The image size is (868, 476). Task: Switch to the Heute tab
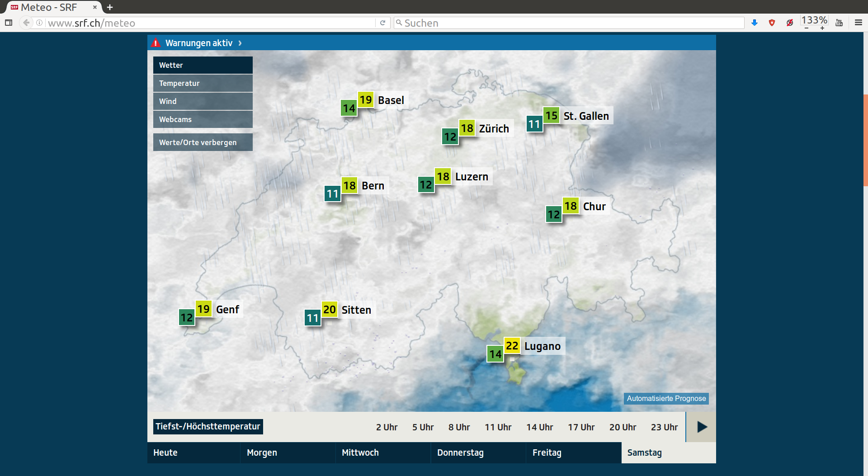193,452
